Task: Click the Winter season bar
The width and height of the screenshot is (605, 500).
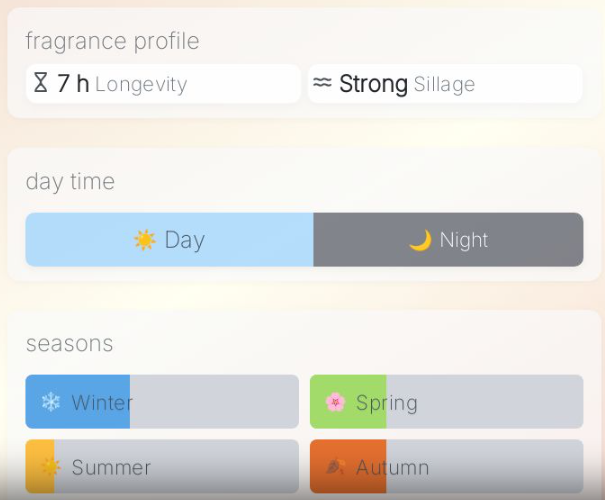Action: [162, 402]
